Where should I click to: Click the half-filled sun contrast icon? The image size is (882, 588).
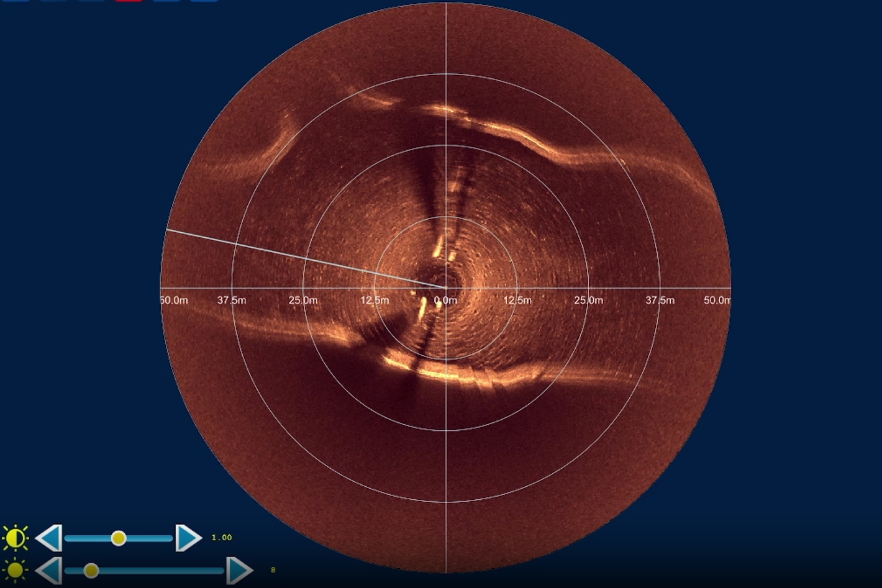point(16,538)
